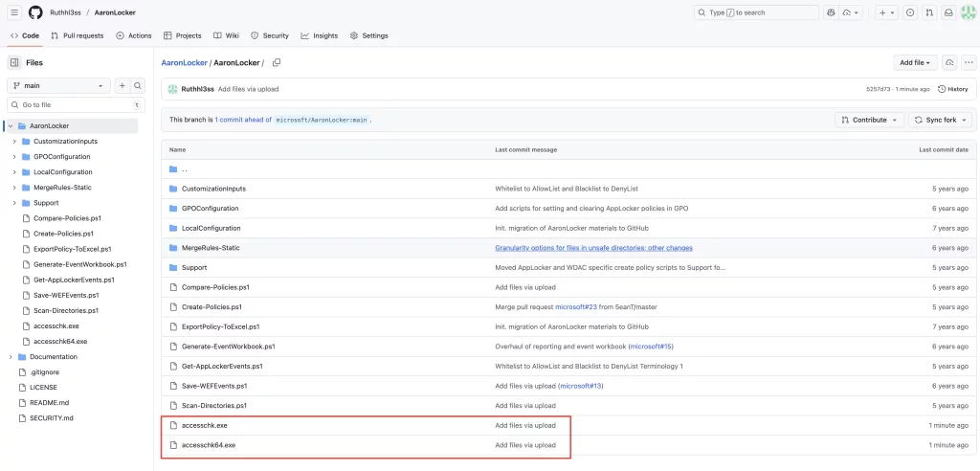The width and height of the screenshot is (980, 471).
Task: Copy the file path with copy icon
Action: (277, 62)
